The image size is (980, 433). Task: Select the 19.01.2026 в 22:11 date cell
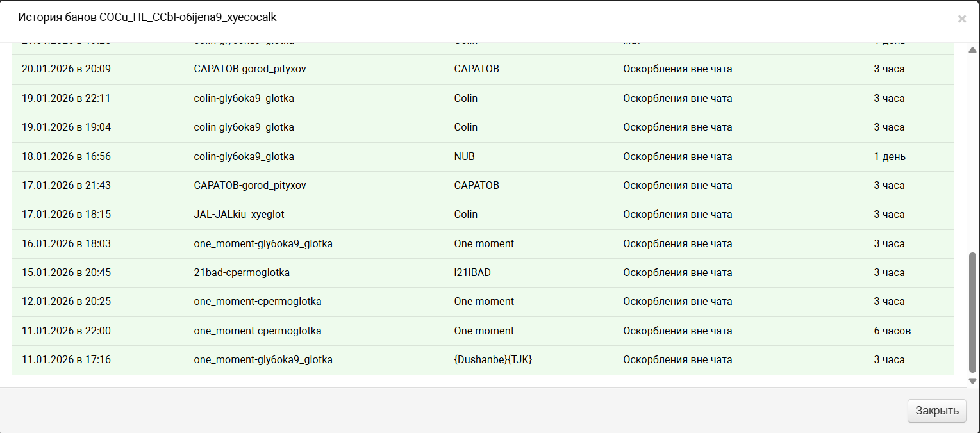pyautogui.click(x=66, y=99)
